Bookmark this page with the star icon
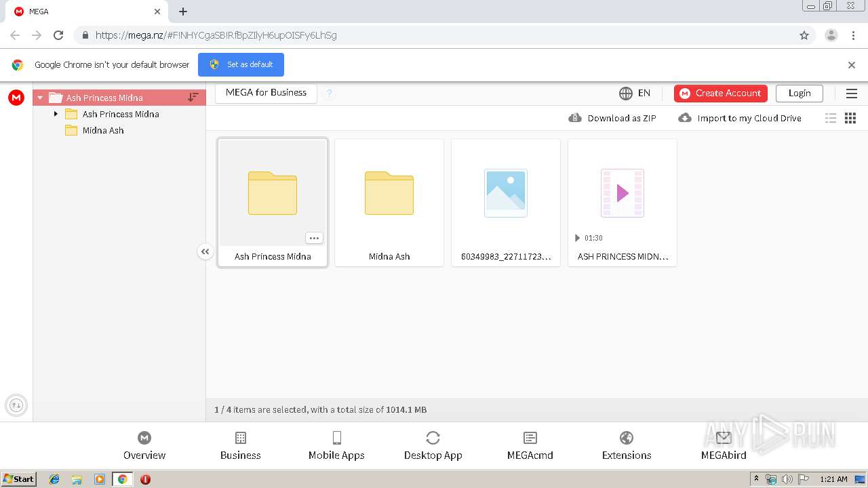 pos(804,35)
